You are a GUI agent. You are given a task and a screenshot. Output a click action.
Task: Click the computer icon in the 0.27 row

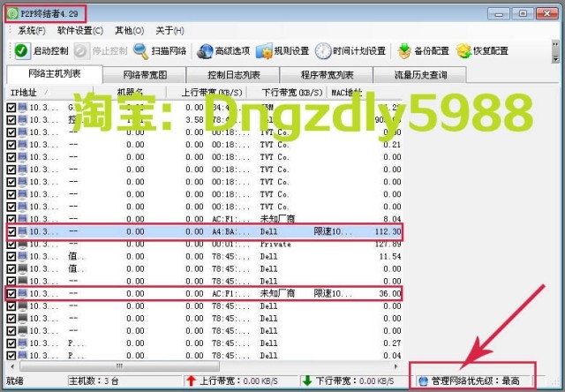point(23,343)
